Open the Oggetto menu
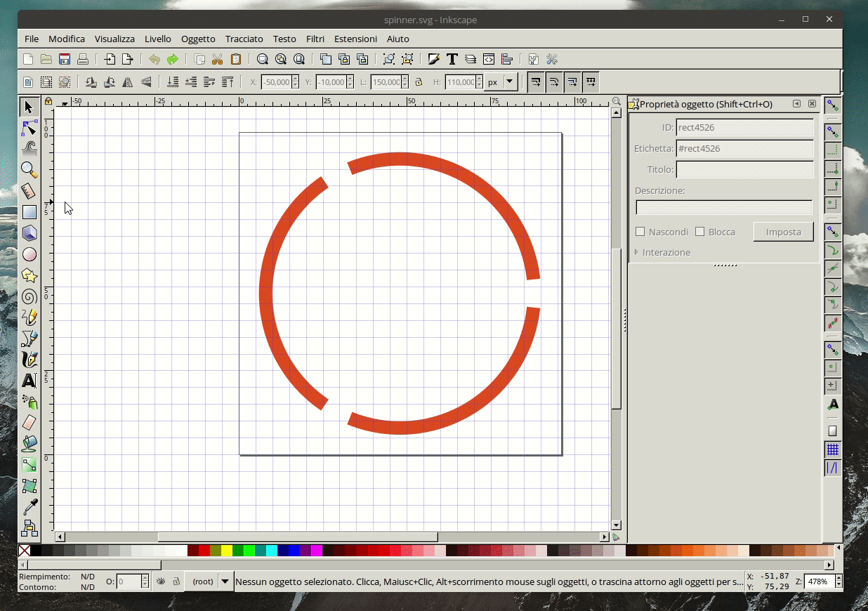Screen dimensions: 868x611 pyautogui.click(x=198, y=39)
